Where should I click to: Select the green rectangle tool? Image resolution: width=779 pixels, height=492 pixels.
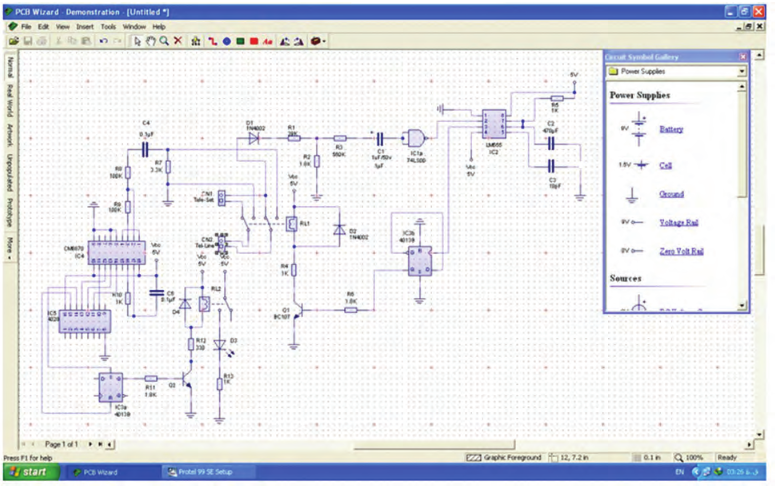point(240,41)
